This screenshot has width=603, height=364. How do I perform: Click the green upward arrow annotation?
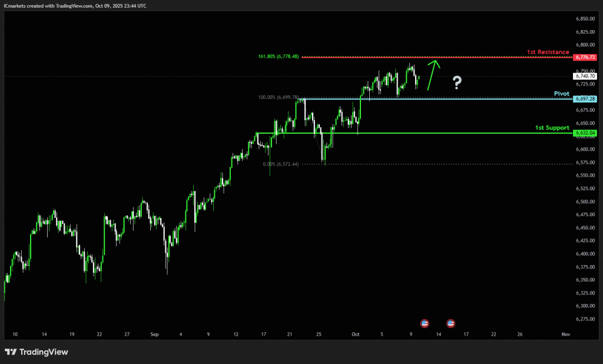pyautogui.click(x=432, y=74)
